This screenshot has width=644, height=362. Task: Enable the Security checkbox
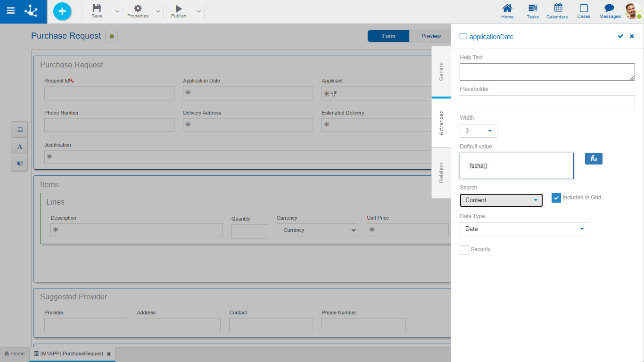tap(464, 250)
